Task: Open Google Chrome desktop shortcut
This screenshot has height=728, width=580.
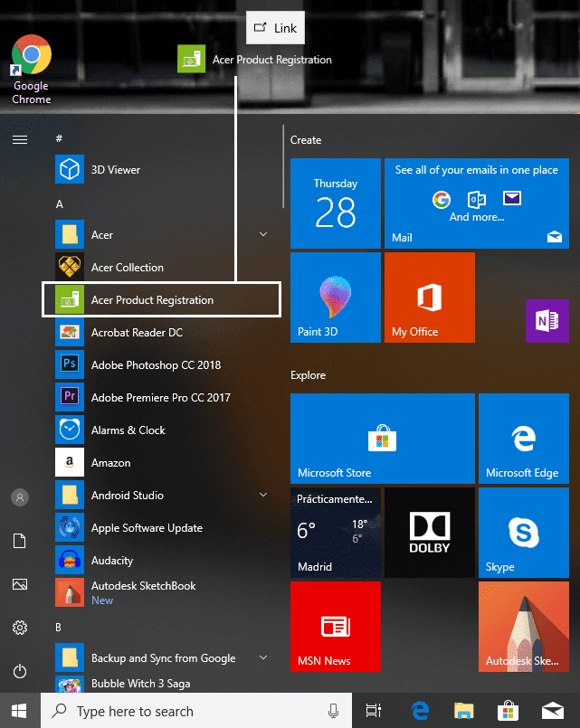Action: tap(31, 70)
